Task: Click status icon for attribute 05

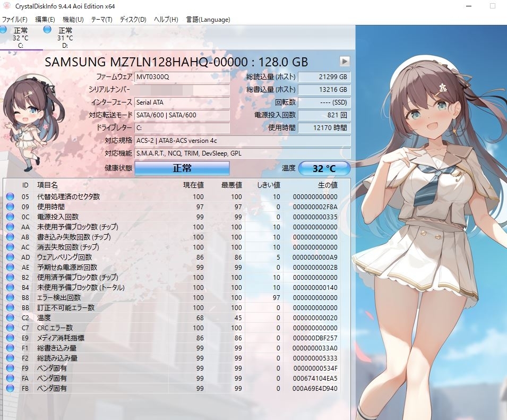Action: tap(10, 196)
